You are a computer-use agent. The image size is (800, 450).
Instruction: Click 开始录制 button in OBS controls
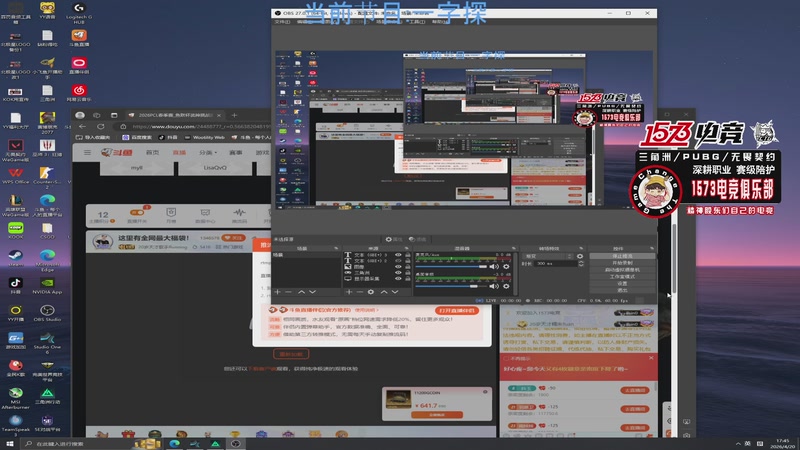[x=622, y=263]
